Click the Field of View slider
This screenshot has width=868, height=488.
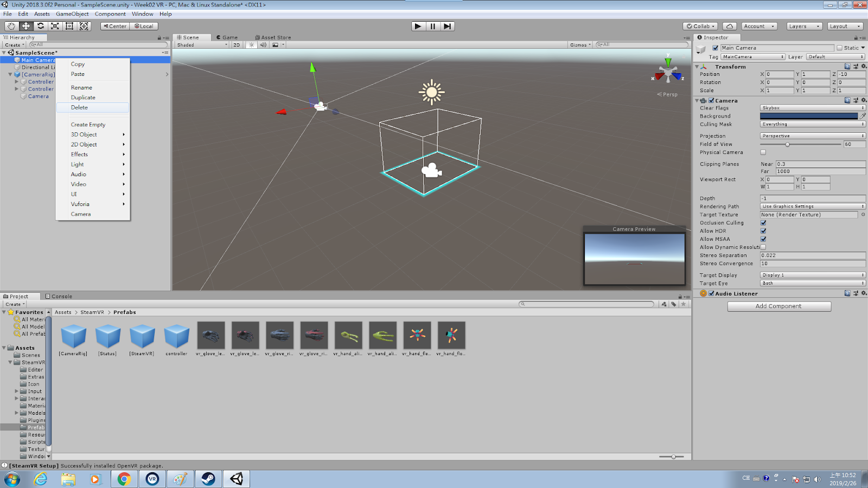[x=801, y=144]
